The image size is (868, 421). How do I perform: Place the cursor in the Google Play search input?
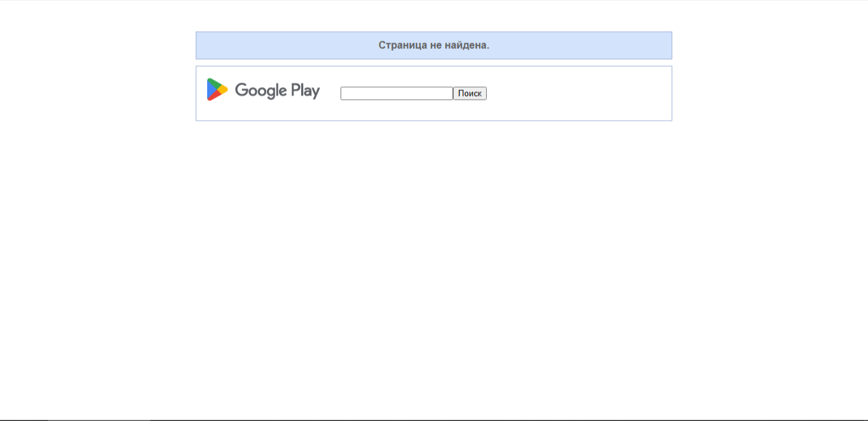pyautogui.click(x=397, y=93)
